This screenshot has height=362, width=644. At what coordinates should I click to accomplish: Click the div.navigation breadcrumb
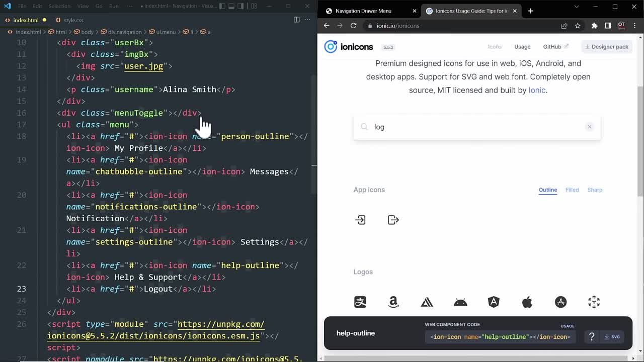tap(121, 32)
